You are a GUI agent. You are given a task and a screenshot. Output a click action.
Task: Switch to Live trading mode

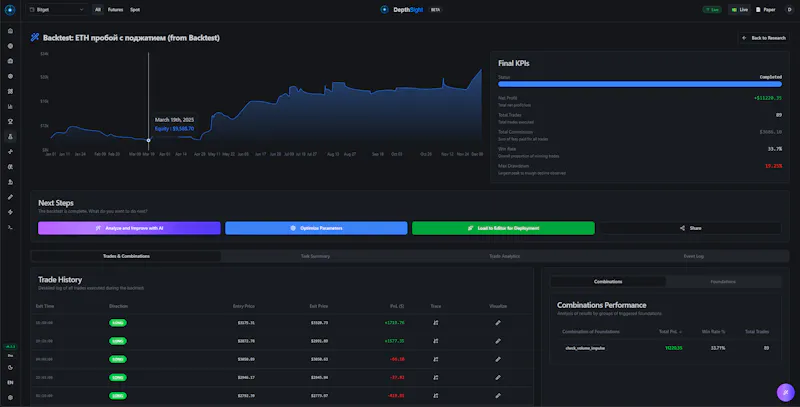(x=739, y=10)
